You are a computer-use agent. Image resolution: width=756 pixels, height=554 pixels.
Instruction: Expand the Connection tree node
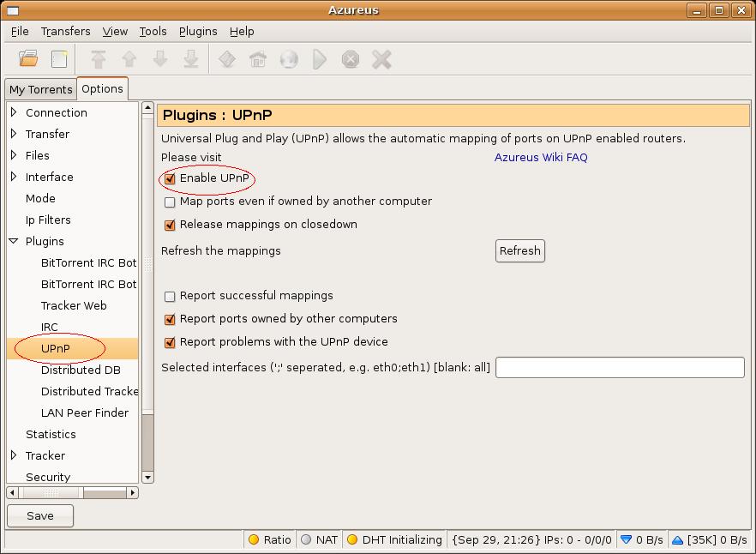[x=14, y=112]
